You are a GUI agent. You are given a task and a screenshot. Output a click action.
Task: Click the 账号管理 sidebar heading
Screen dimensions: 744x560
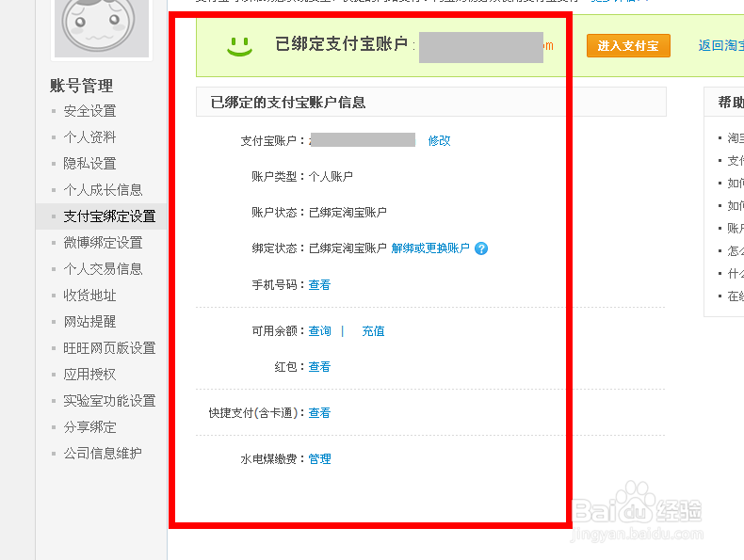[x=82, y=86]
